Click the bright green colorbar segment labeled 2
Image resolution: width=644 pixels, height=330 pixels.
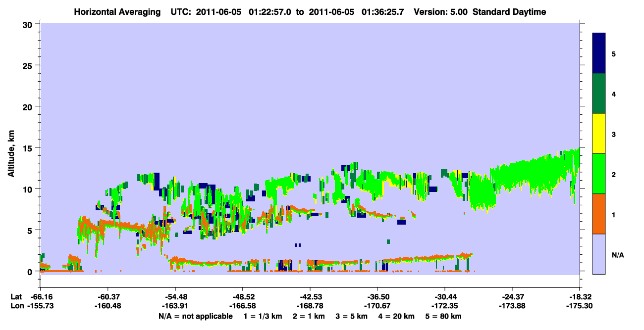point(599,174)
